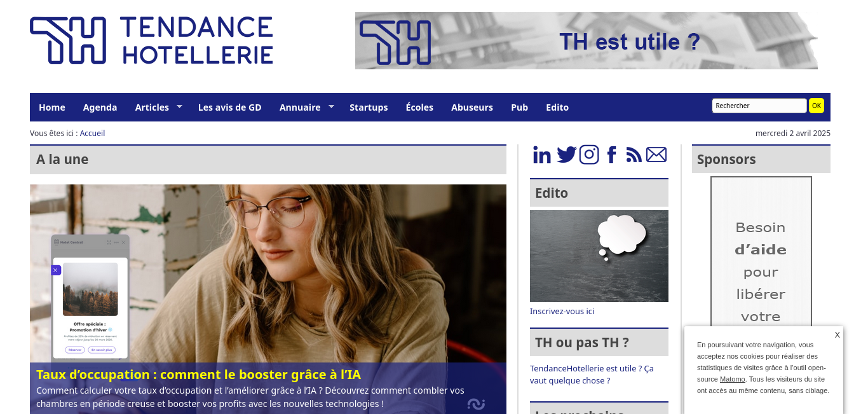Open the Instagram social icon

589,155
